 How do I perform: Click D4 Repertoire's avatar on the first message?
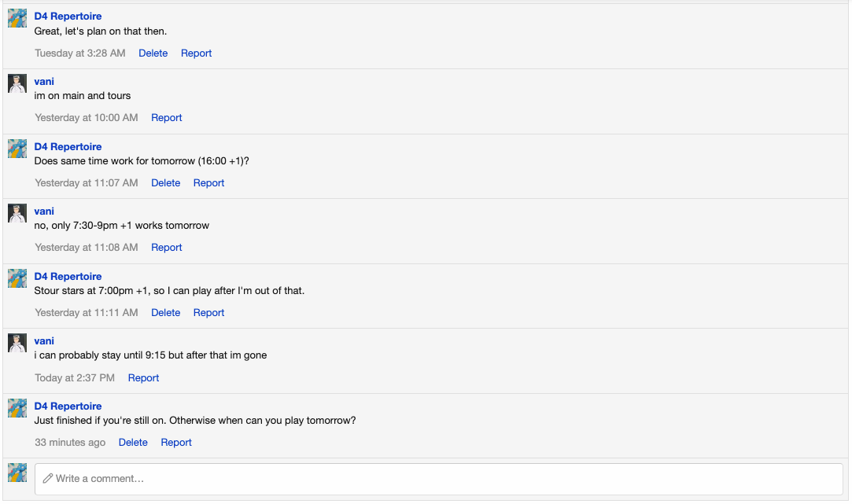click(17, 17)
